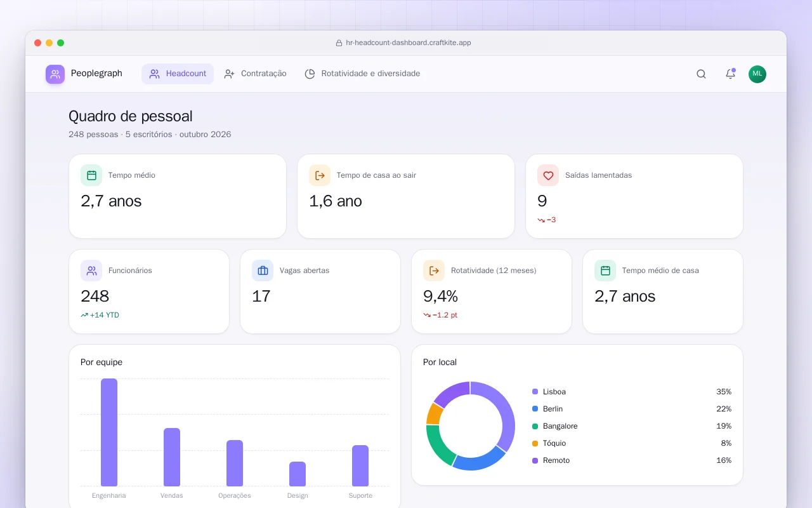Select the Vendas bar in the chart
Image resolution: width=812 pixels, height=508 pixels.
coord(172,457)
